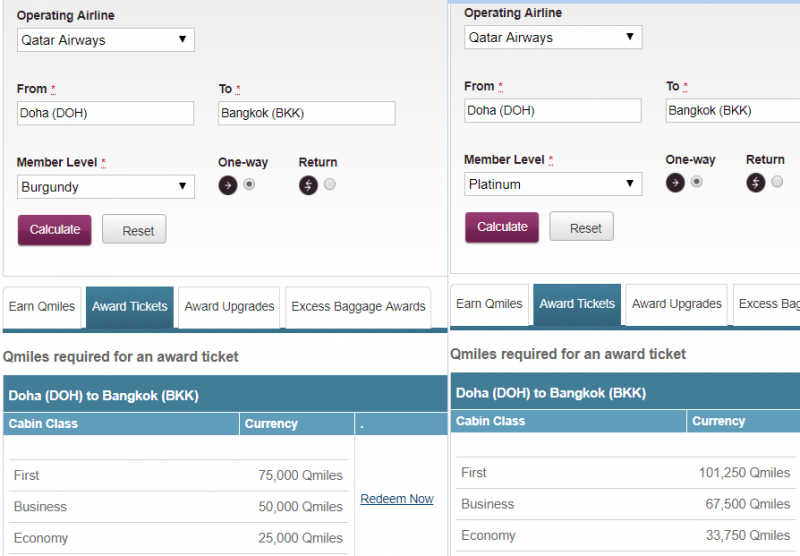Open Award Upgrades tab in the Platinum panel
The image size is (800, 556).
677,304
